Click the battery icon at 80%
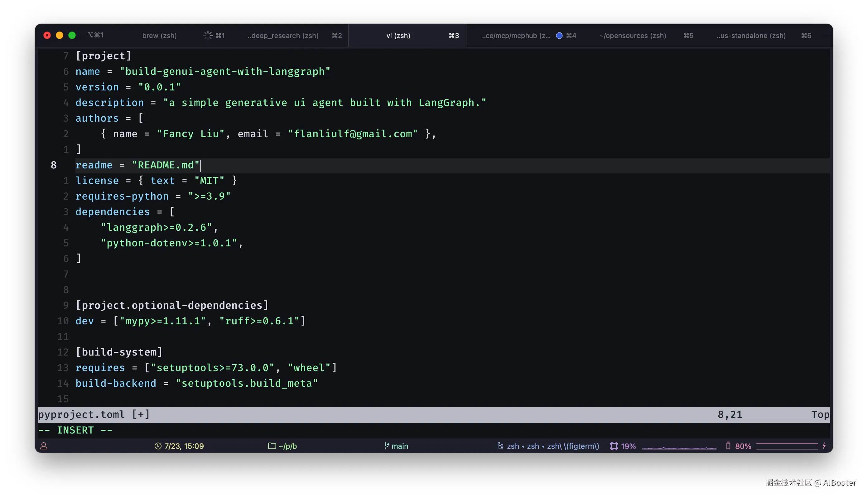The height and width of the screenshot is (499, 868). click(x=728, y=446)
